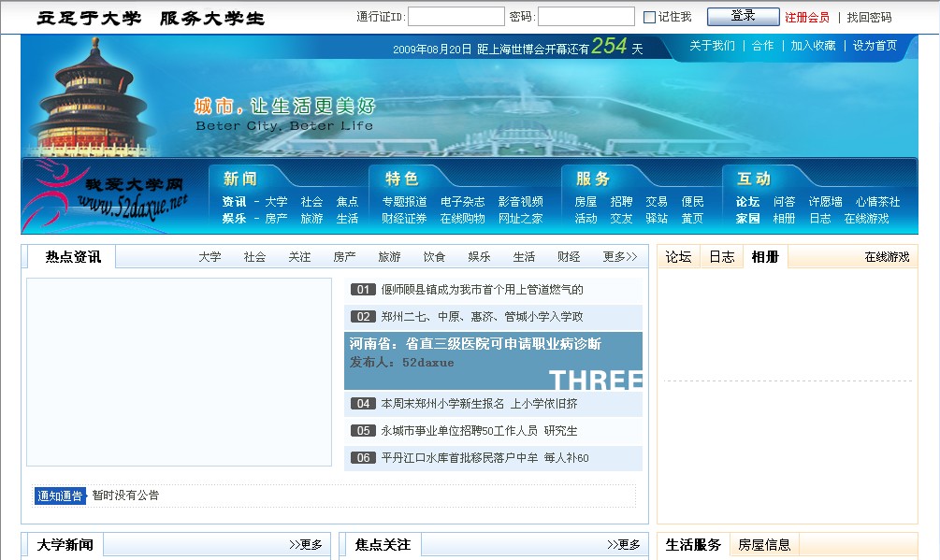Open 房屋 under 服务 menu

pos(586,202)
